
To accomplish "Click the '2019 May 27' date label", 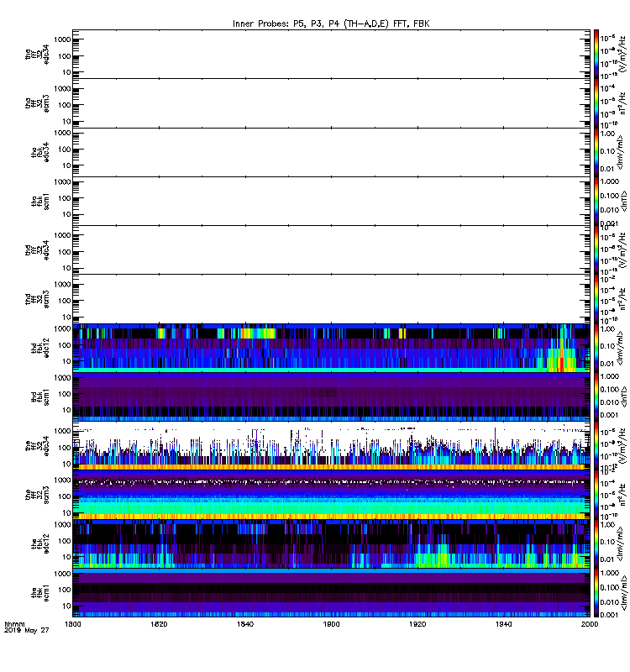I will 27,631.
